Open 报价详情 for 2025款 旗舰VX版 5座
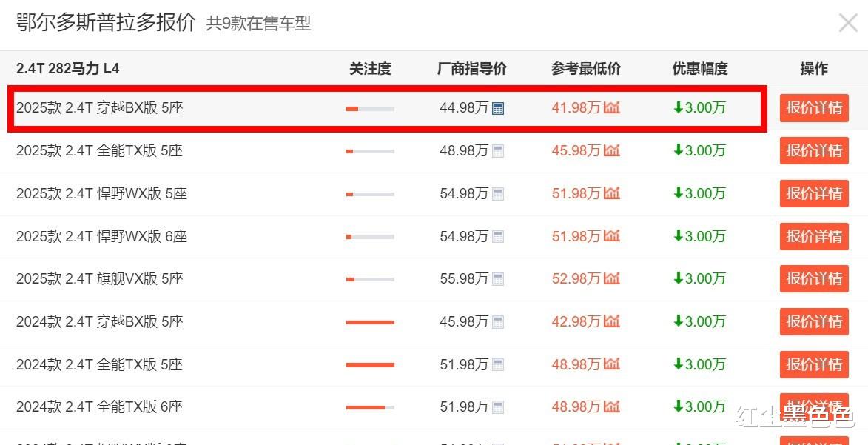This screenshot has height=445, width=868. [814, 278]
